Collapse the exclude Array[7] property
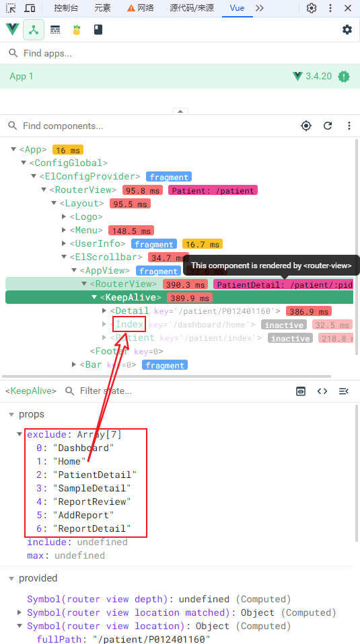This screenshot has width=360, height=644. coord(20,434)
